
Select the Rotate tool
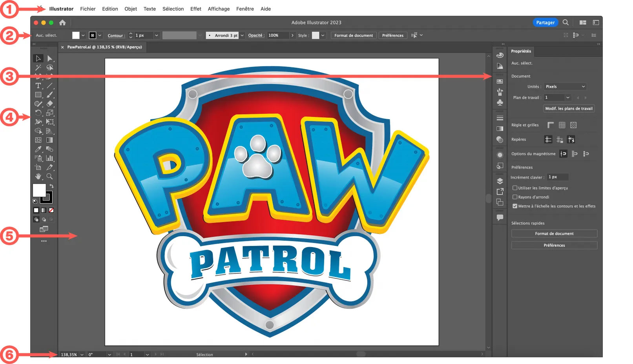point(38,113)
